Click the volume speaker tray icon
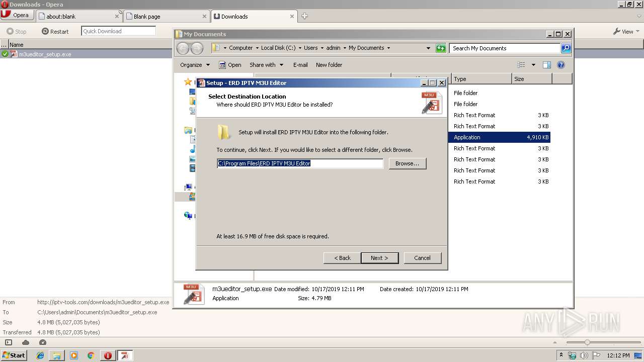Viewport: 644px width, 362px height. tap(584, 355)
